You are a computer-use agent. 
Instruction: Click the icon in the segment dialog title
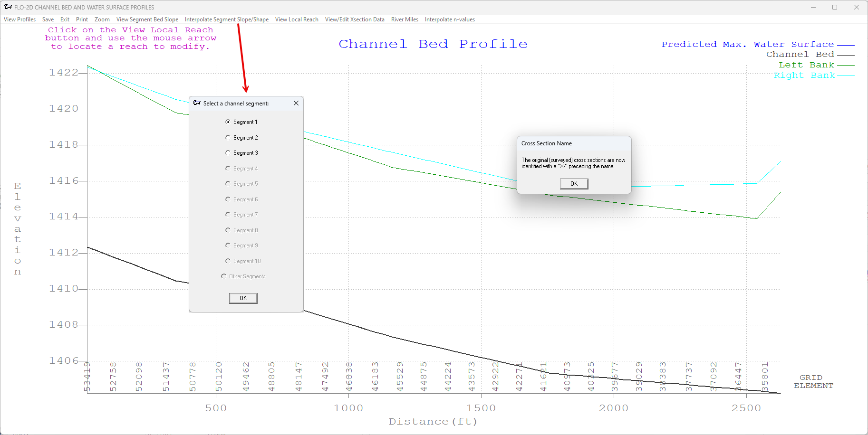(x=197, y=103)
